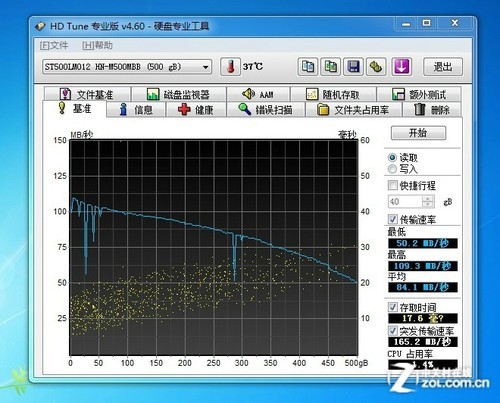Viewport: 500px width, 403px height.
Task: Click the 退出 exit button
Action: click(x=443, y=67)
